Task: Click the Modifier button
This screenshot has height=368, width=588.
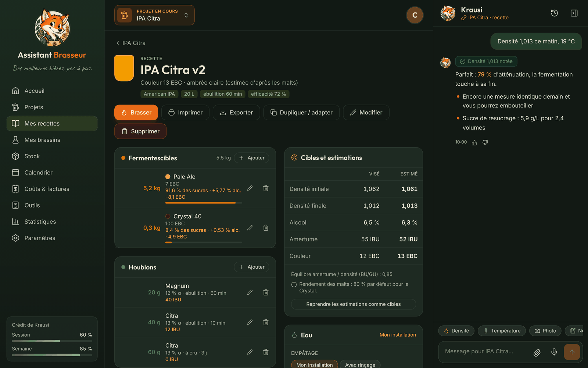Action: point(366,113)
